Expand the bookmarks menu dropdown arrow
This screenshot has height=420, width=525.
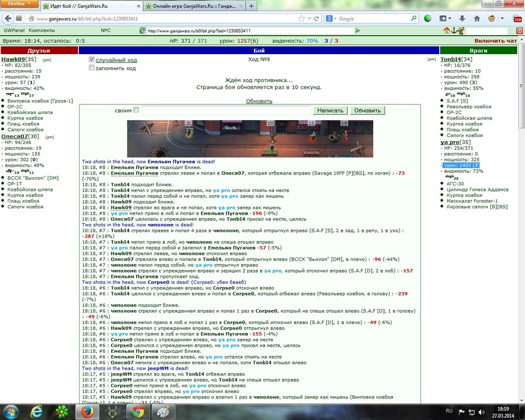click(x=450, y=19)
